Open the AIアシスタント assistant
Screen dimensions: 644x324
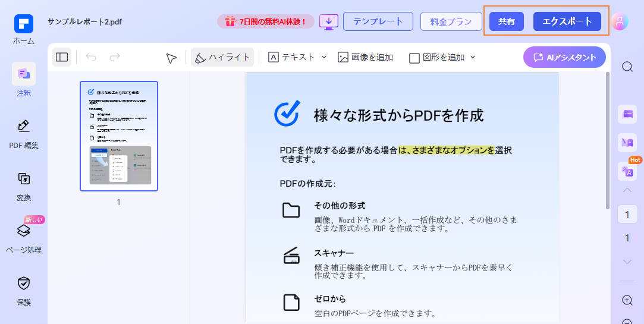[564, 57]
